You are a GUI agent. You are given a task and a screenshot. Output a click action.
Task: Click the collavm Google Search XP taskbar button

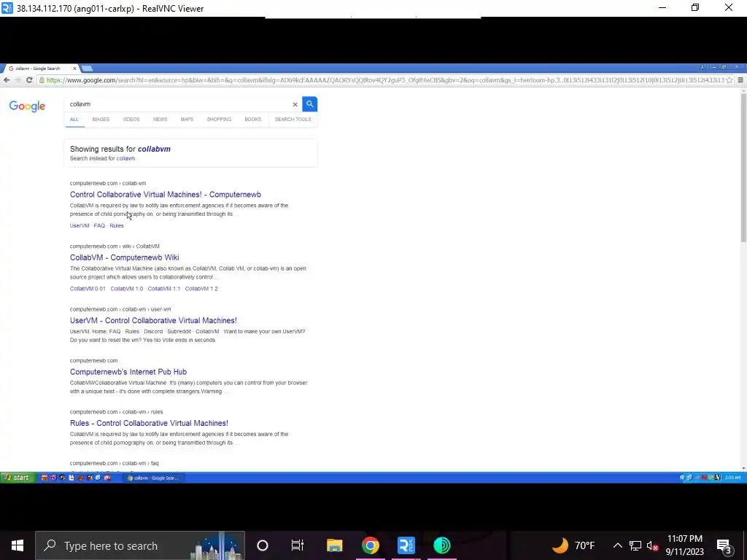153,478
